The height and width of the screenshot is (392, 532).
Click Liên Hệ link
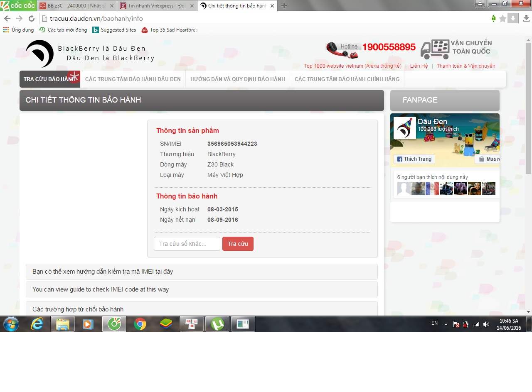click(419, 66)
